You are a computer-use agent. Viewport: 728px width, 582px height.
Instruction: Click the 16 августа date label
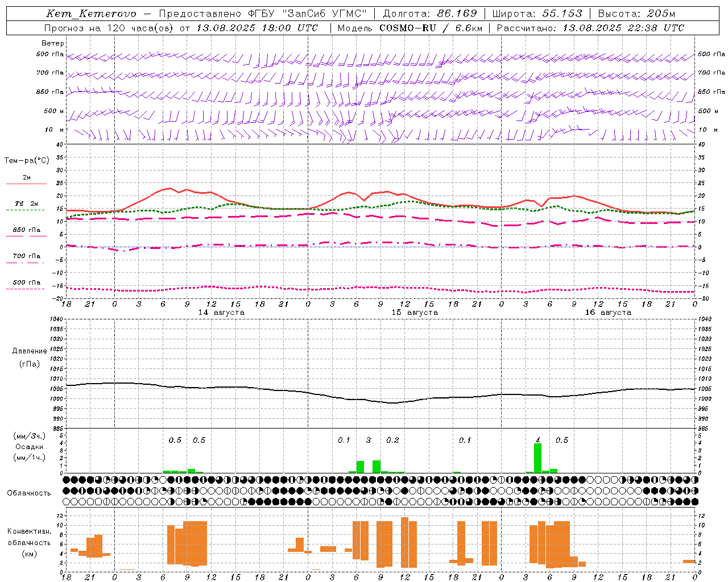608,313
